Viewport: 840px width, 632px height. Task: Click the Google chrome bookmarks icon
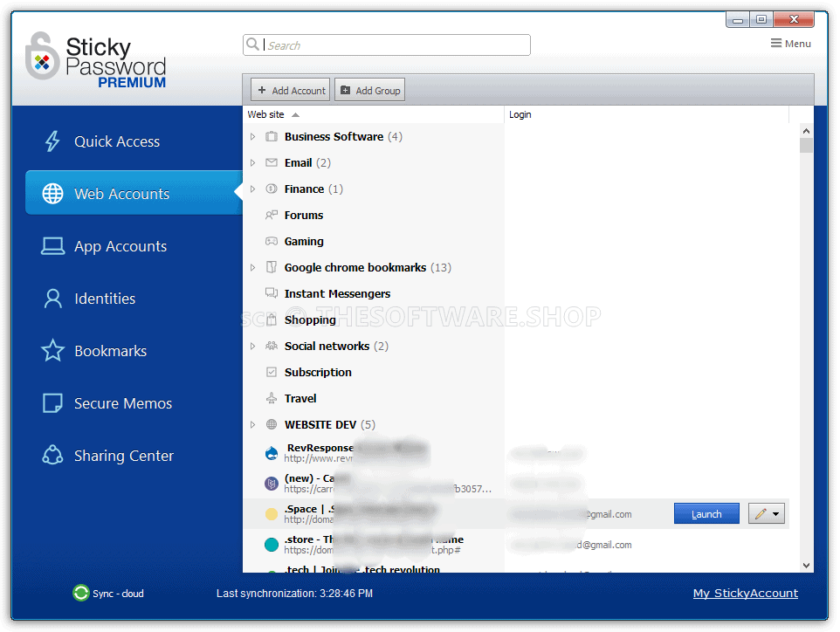tap(272, 267)
